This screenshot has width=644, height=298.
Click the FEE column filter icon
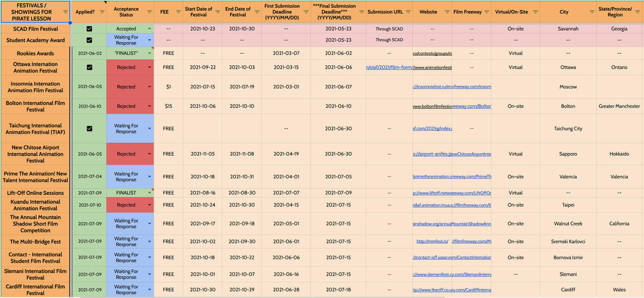(178, 12)
